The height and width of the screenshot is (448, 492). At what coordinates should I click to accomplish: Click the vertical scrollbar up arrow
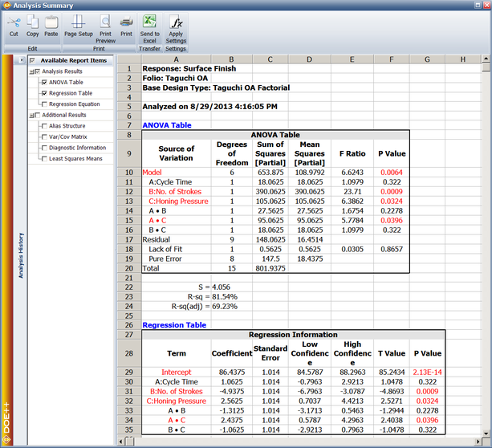click(486, 59)
